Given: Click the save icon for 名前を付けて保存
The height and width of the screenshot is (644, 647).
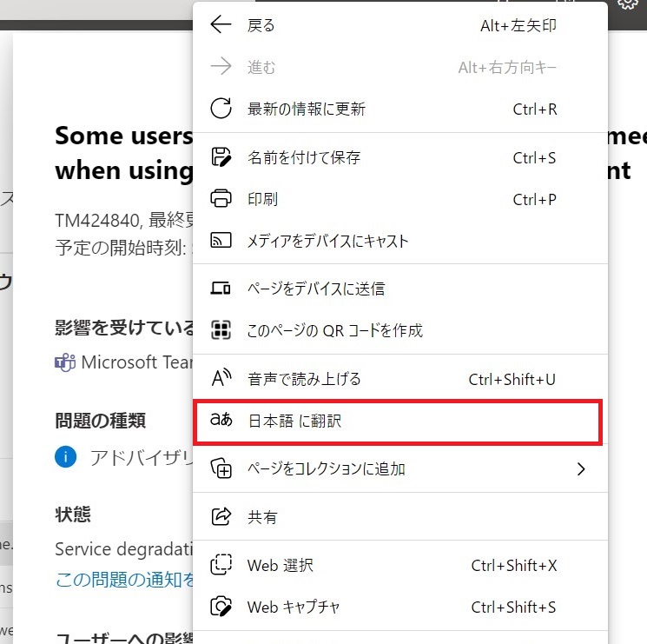Looking at the screenshot, I should [x=221, y=157].
